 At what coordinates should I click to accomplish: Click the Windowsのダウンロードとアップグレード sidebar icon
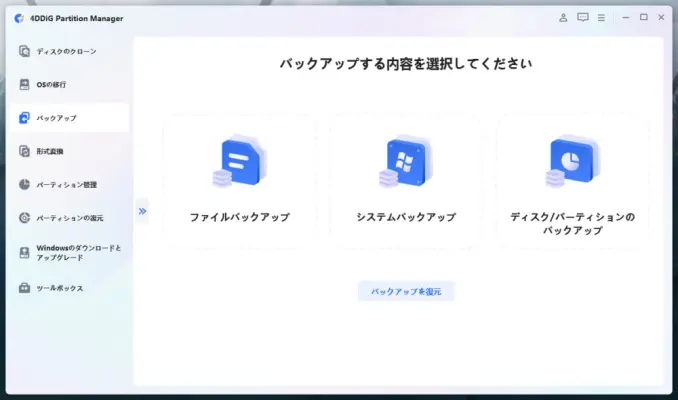pyautogui.click(x=24, y=253)
